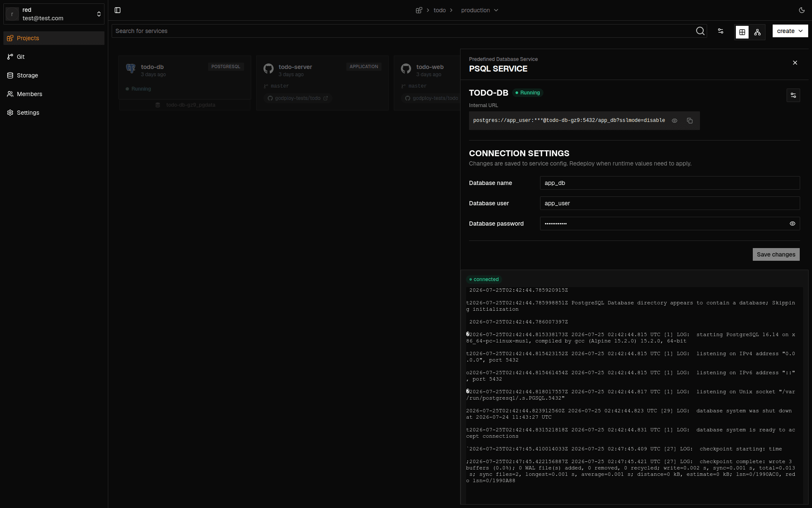
Task: Click the Internal URL connection string
Action: pos(569,121)
